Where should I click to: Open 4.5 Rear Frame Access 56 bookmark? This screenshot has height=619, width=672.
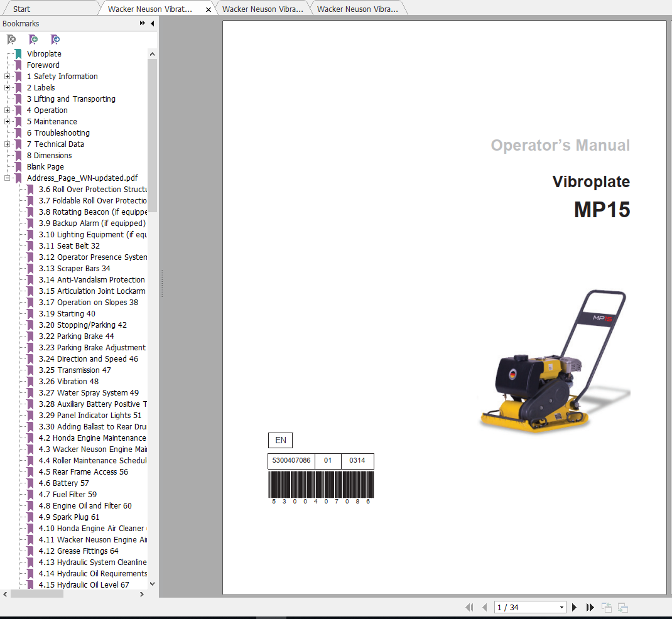[84, 472]
